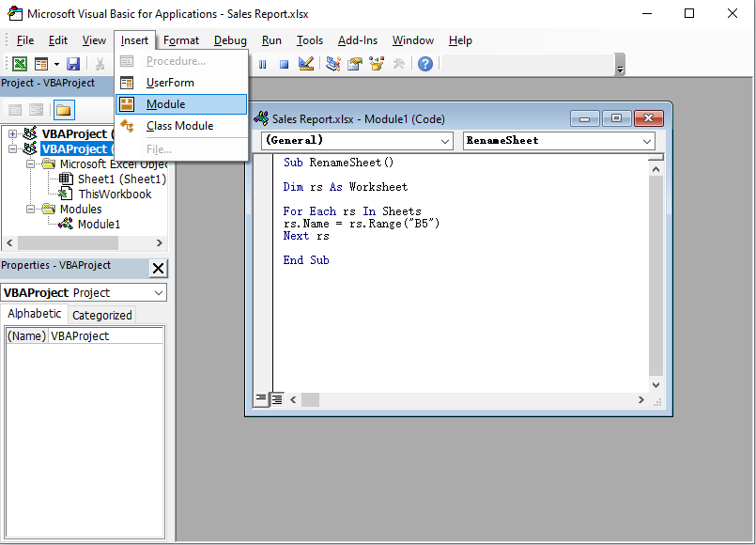Toggle Design Mode toolbar icon

point(305,64)
